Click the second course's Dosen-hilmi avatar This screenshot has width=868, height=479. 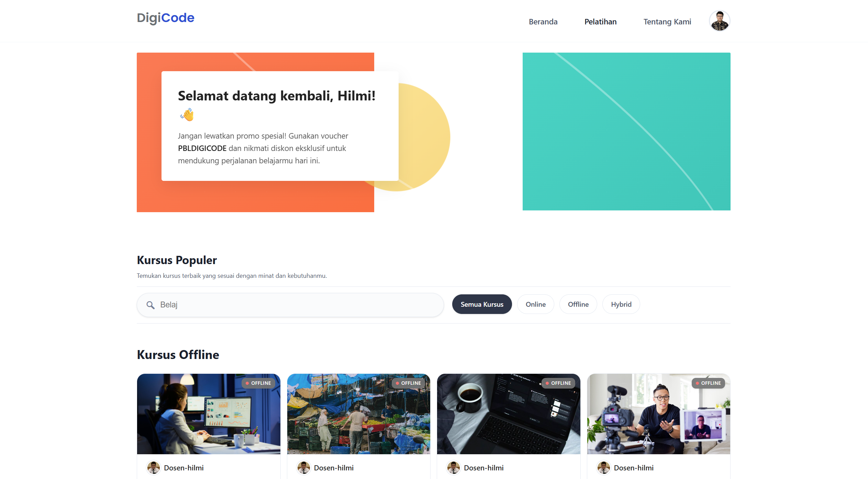pos(303,468)
